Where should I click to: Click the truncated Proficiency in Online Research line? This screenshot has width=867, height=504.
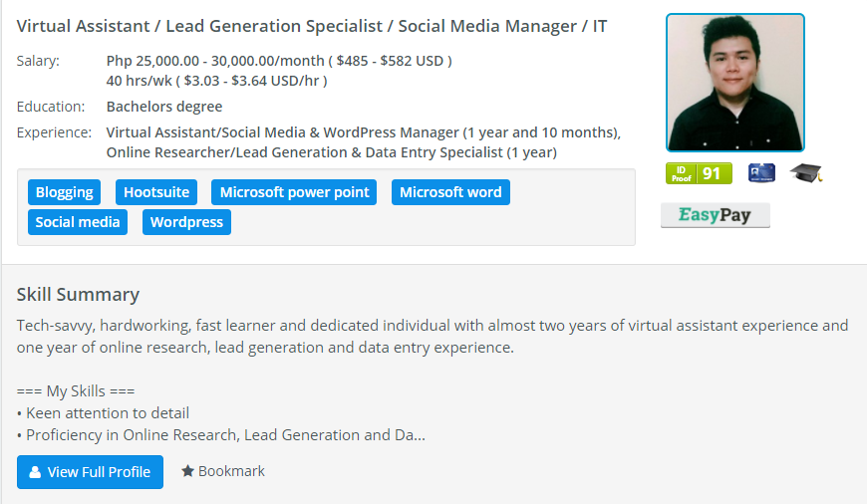coord(221,435)
